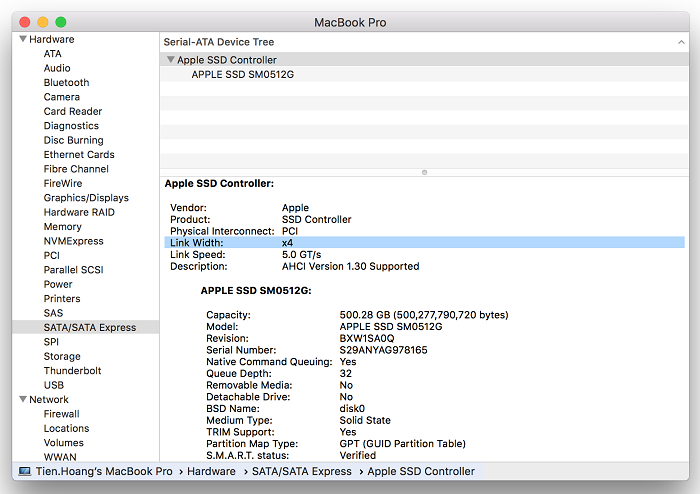Viewport: 700px width, 494px height.
Task: Click the Revision value BXW1SA0Q
Action: click(x=367, y=338)
